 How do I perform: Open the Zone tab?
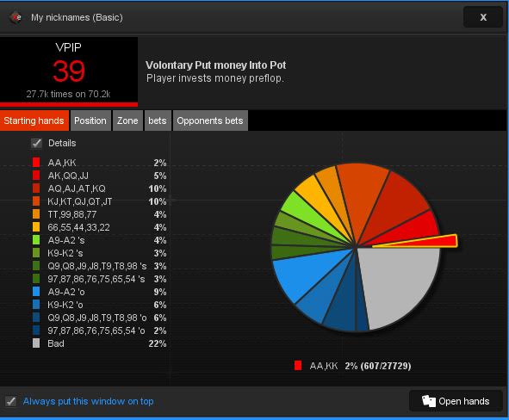coord(127,120)
